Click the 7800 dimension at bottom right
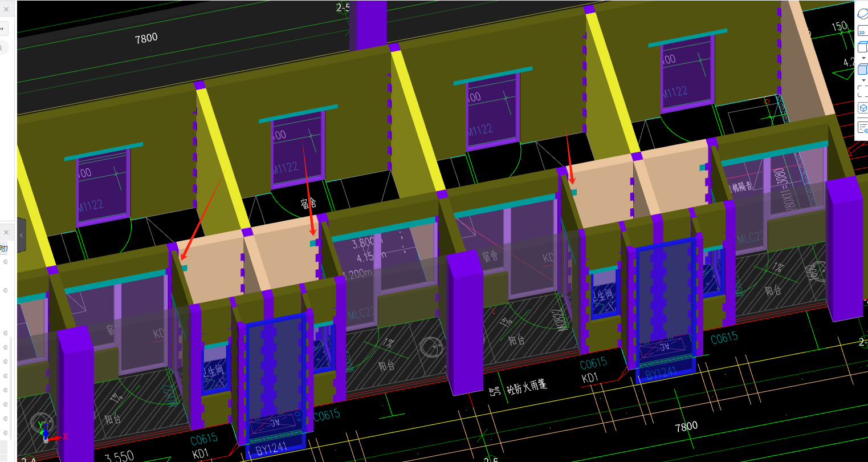 (686, 426)
